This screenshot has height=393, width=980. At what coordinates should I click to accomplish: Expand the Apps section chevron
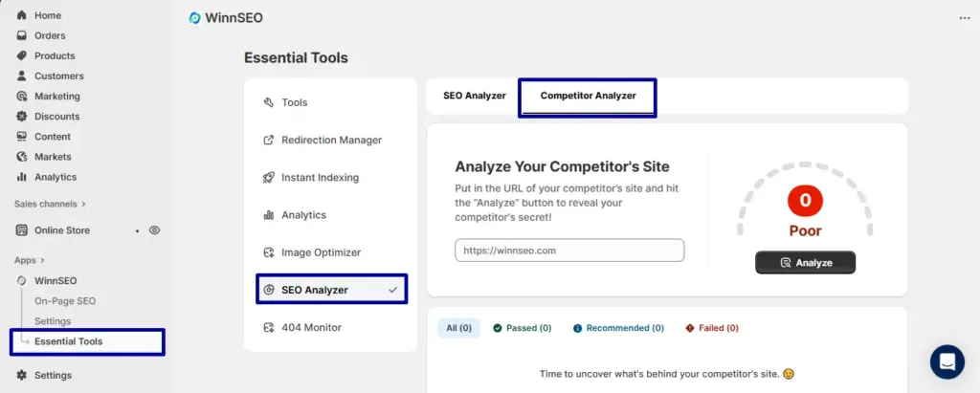[x=42, y=260]
